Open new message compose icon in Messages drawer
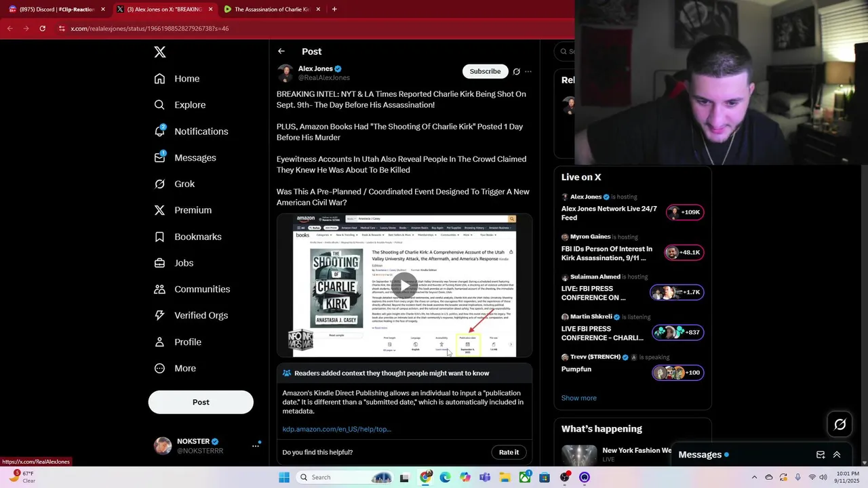868x488 pixels. tap(821, 455)
